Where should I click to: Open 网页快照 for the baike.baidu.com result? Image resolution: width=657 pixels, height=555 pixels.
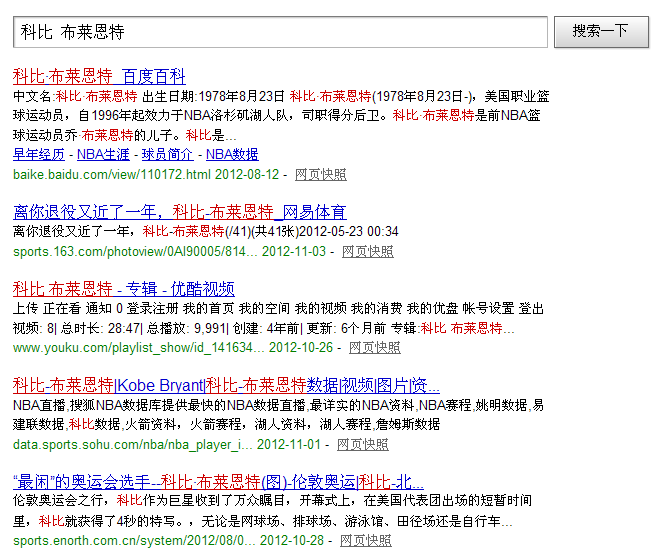[x=321, y=174]
